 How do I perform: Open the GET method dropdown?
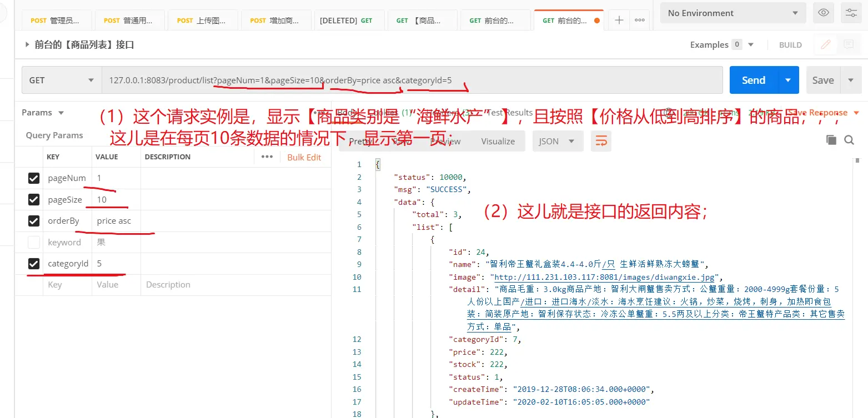[62, 80]
